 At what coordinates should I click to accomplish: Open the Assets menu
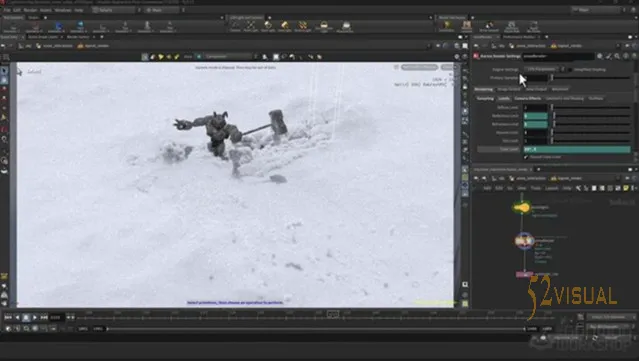point(46,10)
